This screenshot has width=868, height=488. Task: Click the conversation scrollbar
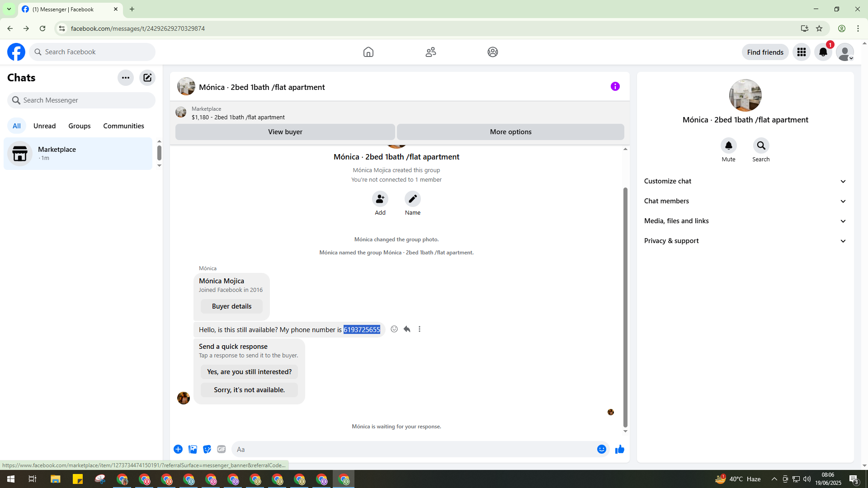[x=626, y=307]
